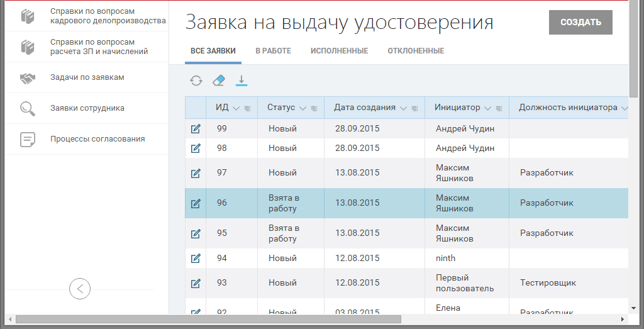Screen dimensions: 644x329
Task: Open edit icon for request 99
Action: pyautogui.click(x=196, y=128)
